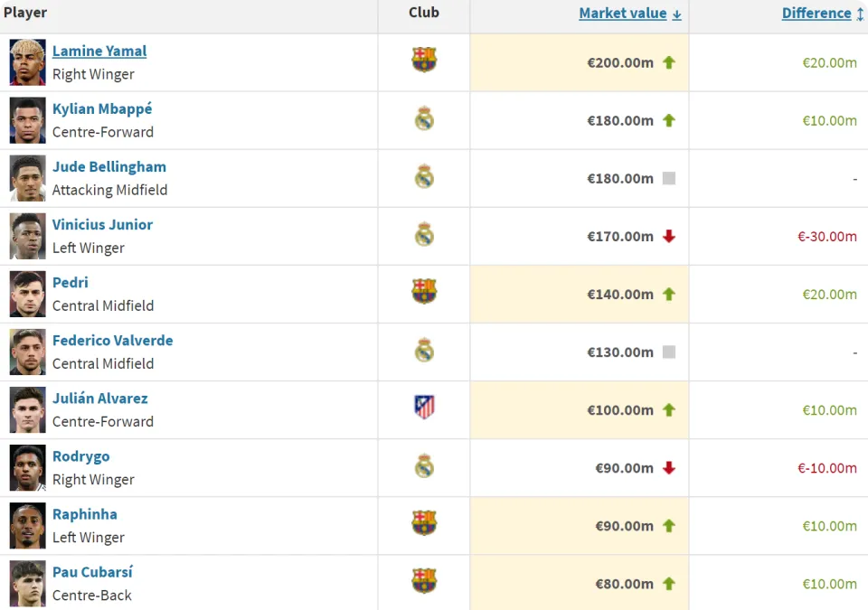
Task: Click Pedri's highlighted €140.00m market value cell
Action: 579,294
